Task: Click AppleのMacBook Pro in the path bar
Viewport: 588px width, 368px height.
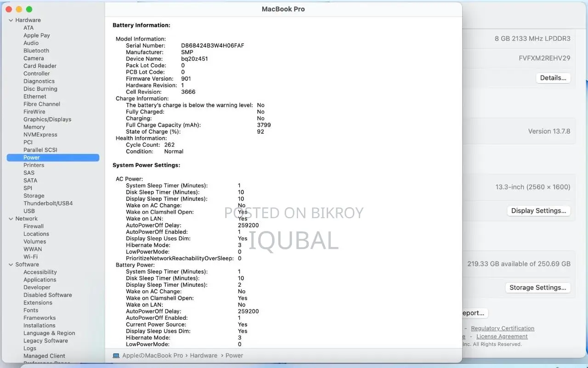Action: click(153, 356)
